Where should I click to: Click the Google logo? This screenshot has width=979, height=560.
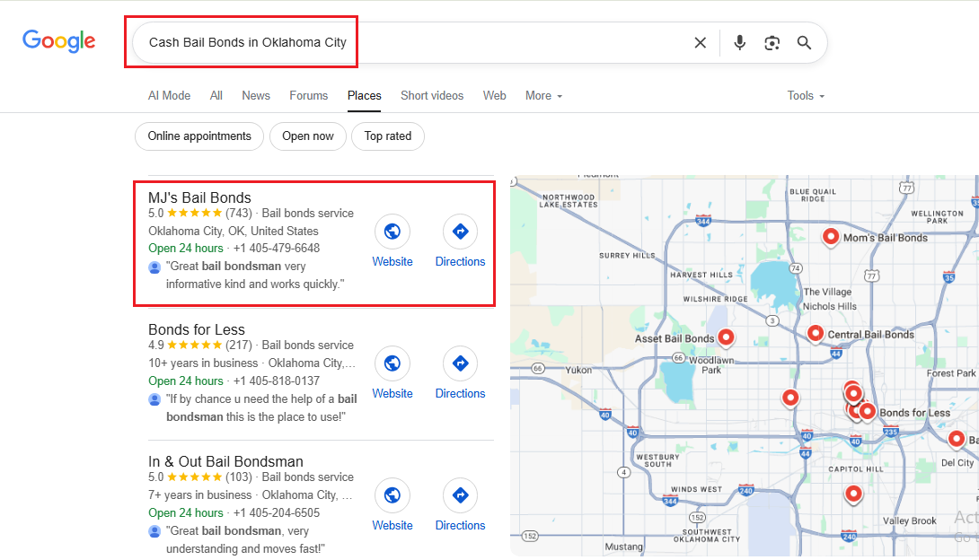[x=59, y=41]
